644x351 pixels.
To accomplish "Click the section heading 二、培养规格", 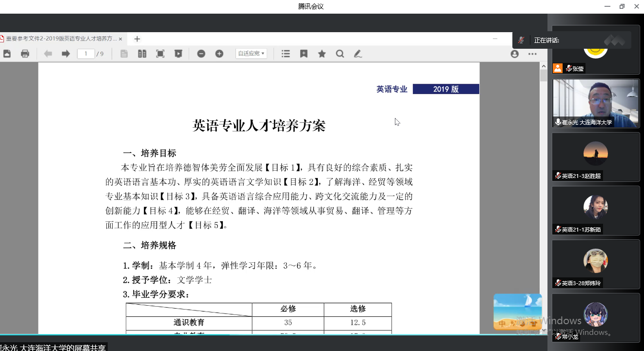I will (149, 245).
